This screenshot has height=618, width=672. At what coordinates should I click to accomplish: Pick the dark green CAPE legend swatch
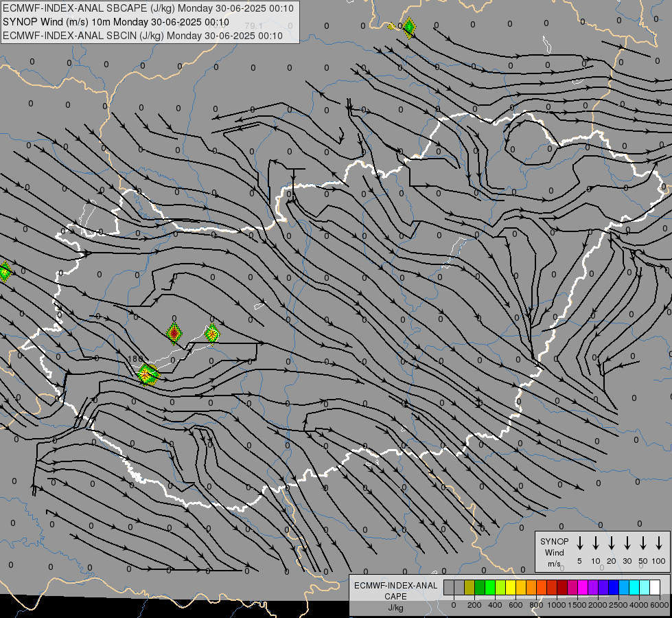(480, 587)
